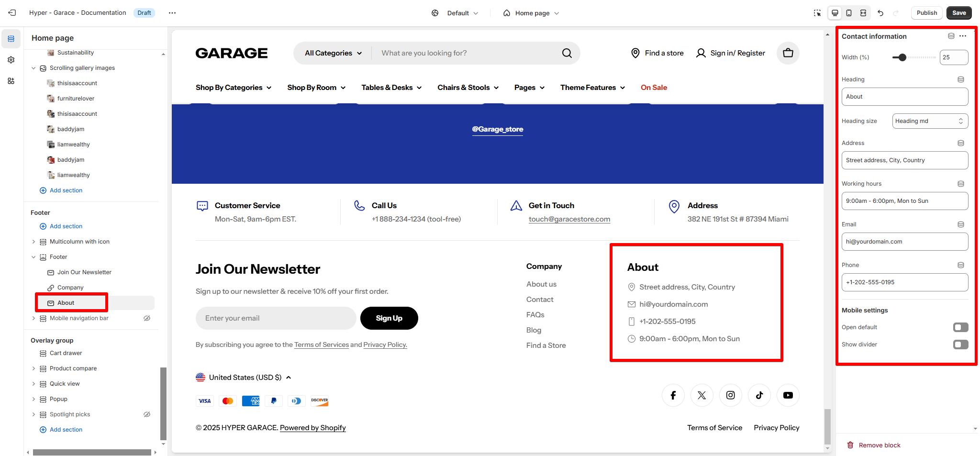
Task: Switch to fullscreen preview icon
Action: point(863,13)
